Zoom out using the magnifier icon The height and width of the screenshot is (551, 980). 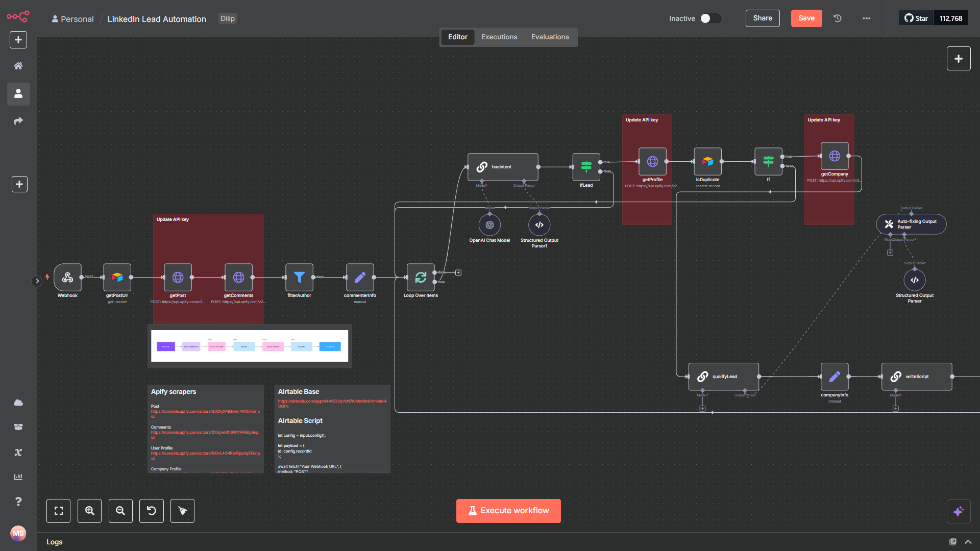click(120, 511)
